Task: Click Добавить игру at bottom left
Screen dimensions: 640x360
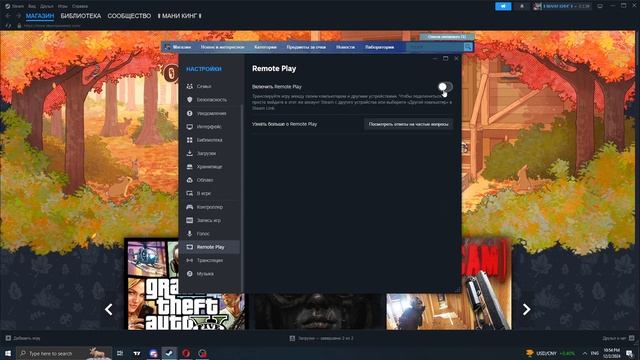Action: pos(23,338)
